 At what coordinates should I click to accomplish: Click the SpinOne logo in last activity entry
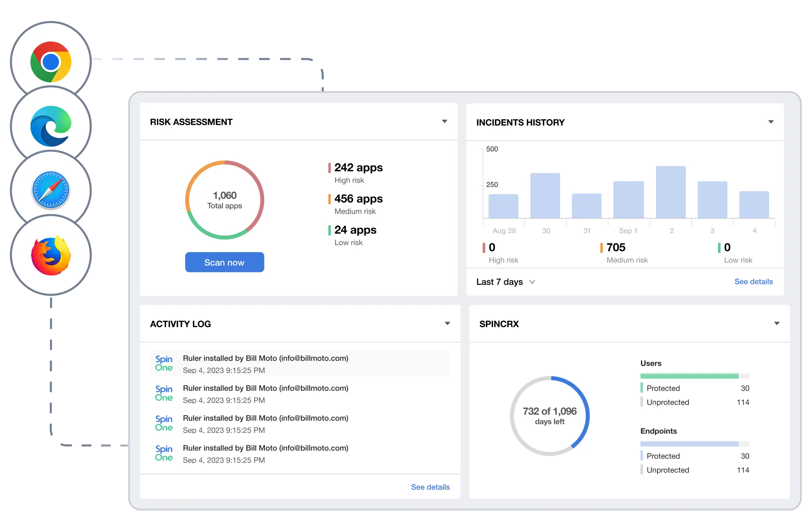tap(164, 453)
